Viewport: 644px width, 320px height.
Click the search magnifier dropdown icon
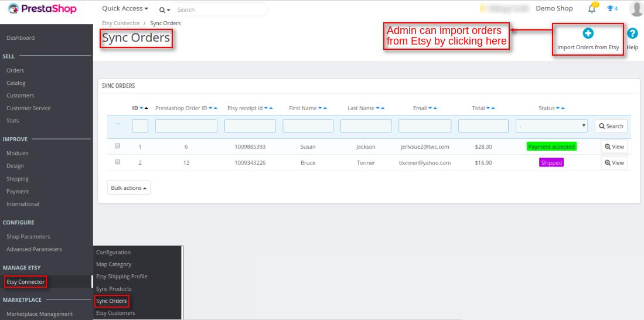click(164, 9)
